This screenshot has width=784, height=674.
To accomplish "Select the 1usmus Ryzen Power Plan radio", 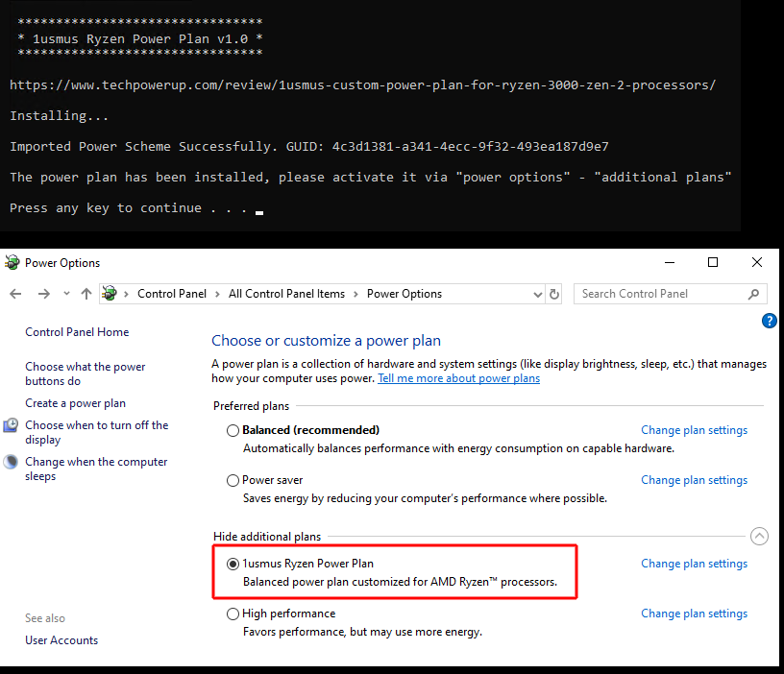I will (x=233, y=565).
